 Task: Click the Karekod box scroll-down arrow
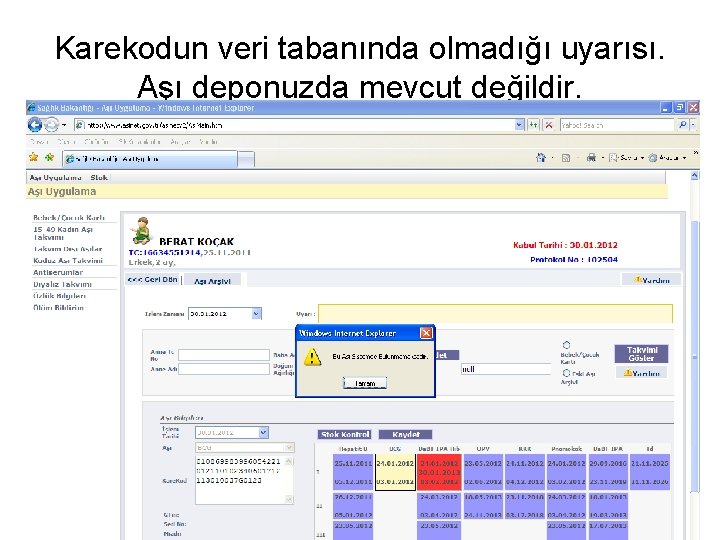[x=289, y=499]
